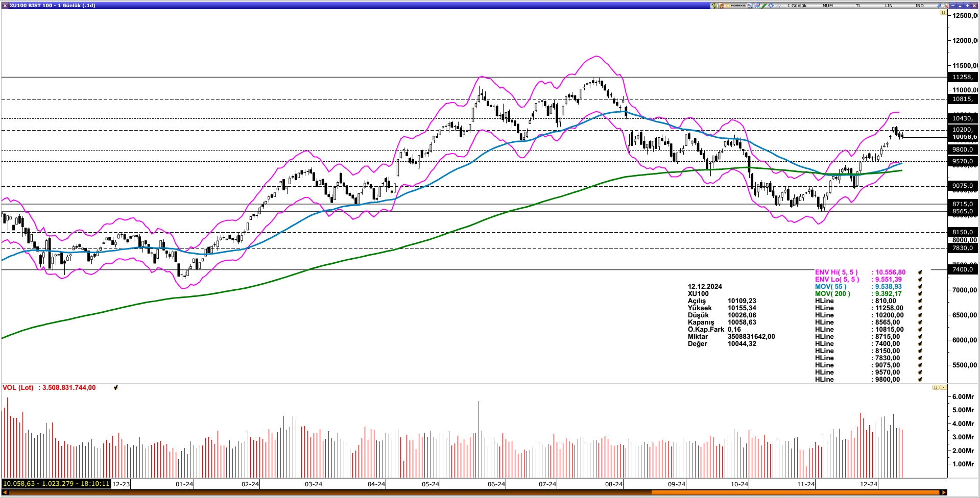Click the 9800,0 horizontal line price tag
This screenshot has width=980, height=498.
[963, 150]
